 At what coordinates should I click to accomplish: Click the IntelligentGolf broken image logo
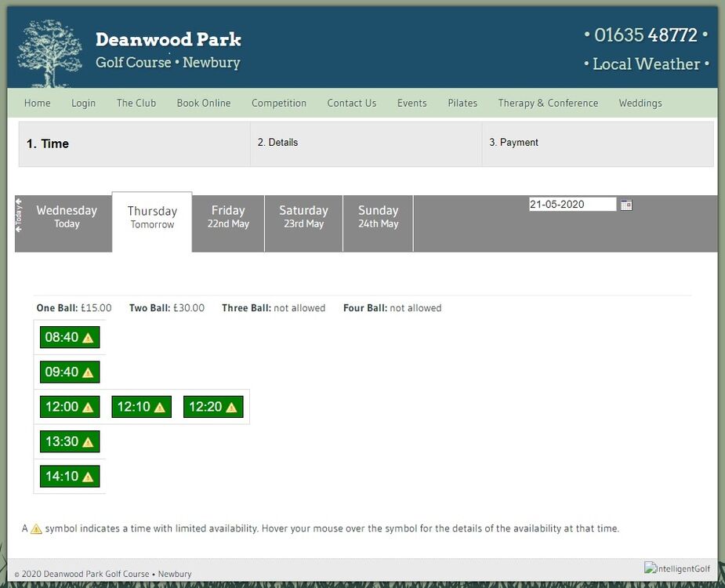coord(677,568)
